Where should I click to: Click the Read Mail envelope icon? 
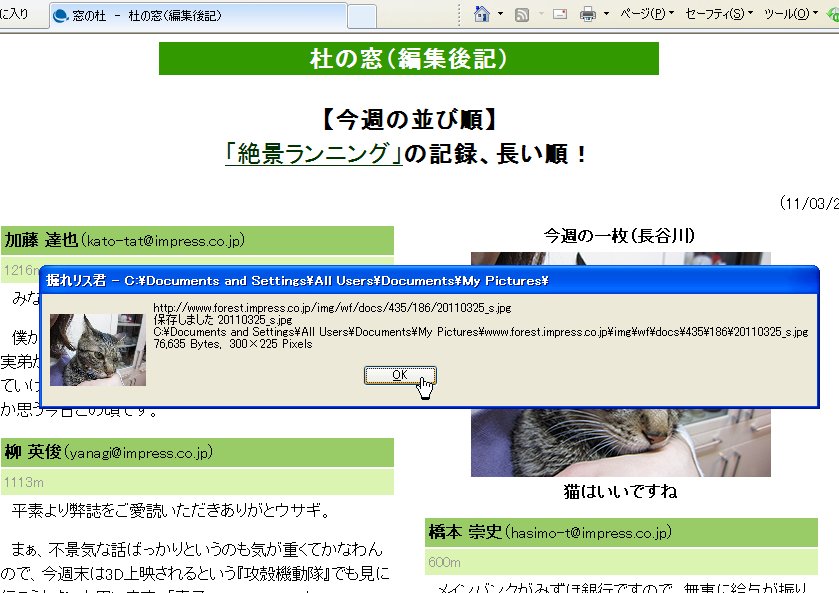tap(560, 14)
